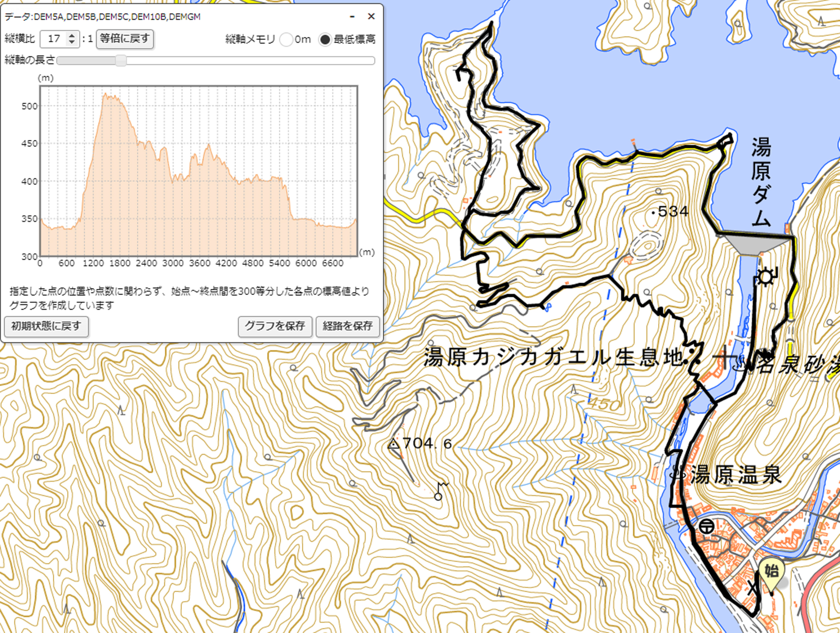Click the 縦軸の長さ slider handle

click(121, 60)
